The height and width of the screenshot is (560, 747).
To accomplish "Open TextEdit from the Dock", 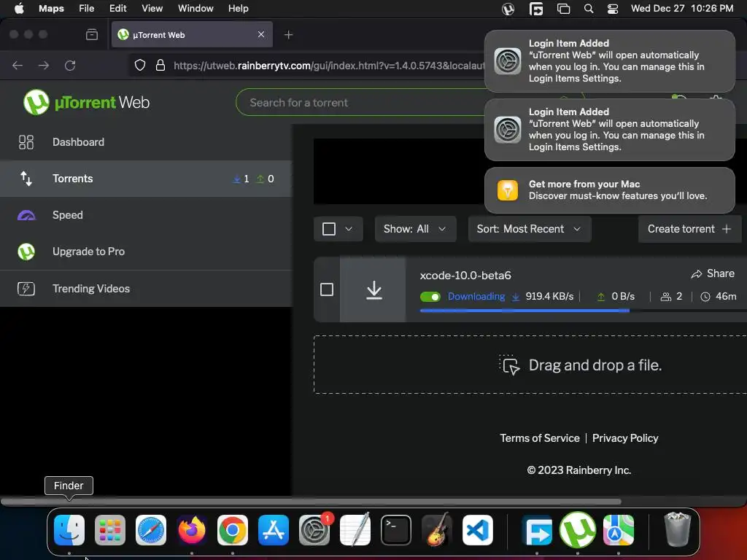I will point(355,530).
